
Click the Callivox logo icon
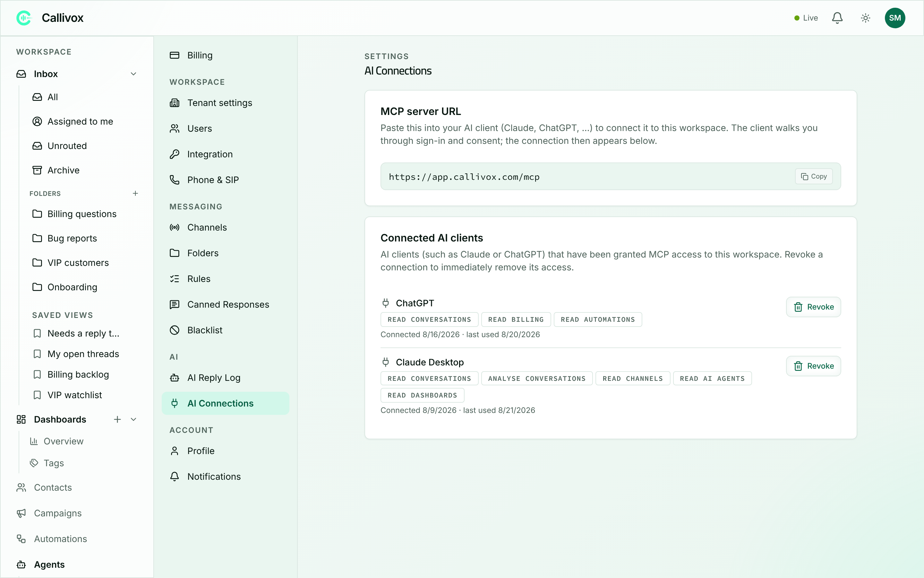point(24,18)
